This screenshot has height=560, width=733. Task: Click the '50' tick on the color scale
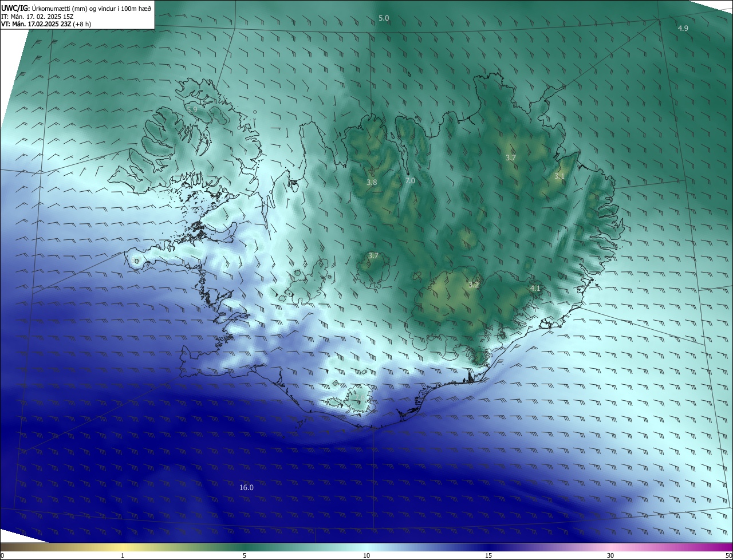click(x=728, y=556)
